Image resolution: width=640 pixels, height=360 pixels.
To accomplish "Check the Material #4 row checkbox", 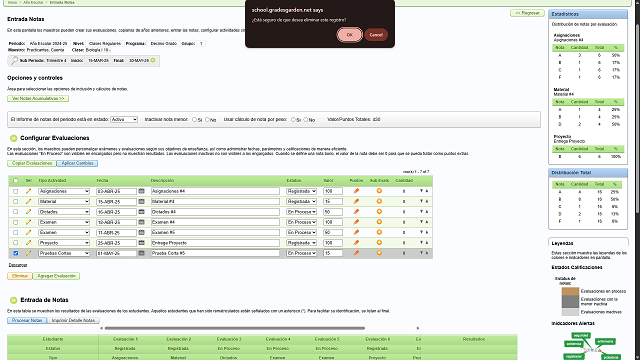I will point(16,201).
